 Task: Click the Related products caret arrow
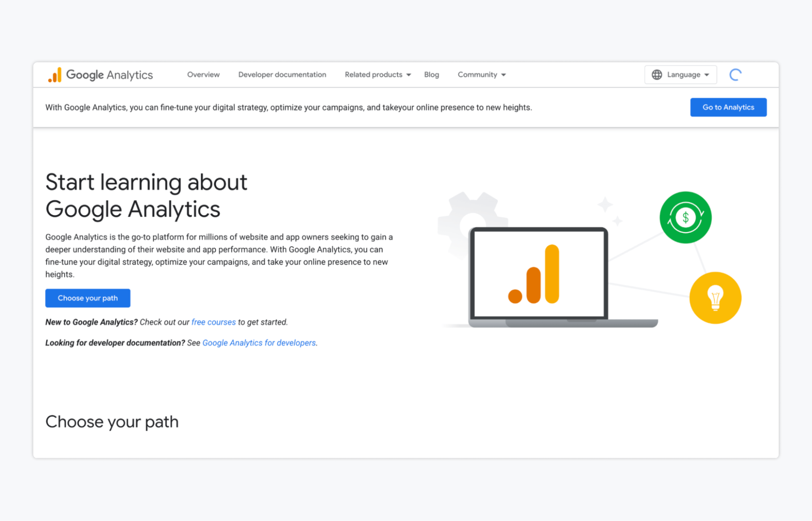pos(409,75)
